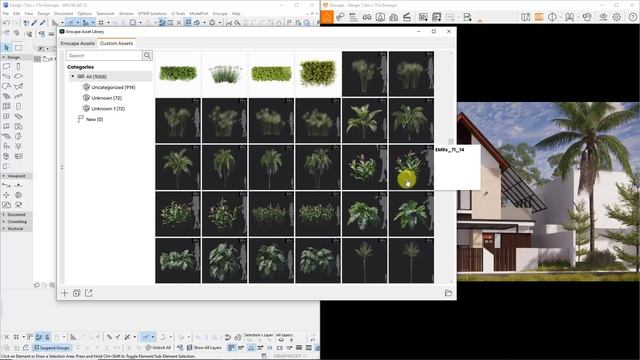640x360 pixels.
Task: Click the plus add-asset icon in Asset Library
Action: (x=64, y=293)
